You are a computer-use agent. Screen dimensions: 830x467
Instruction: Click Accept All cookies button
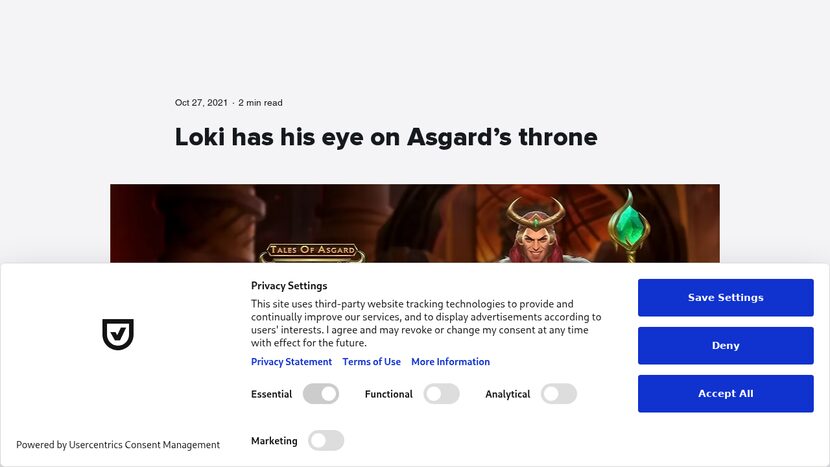725,394
